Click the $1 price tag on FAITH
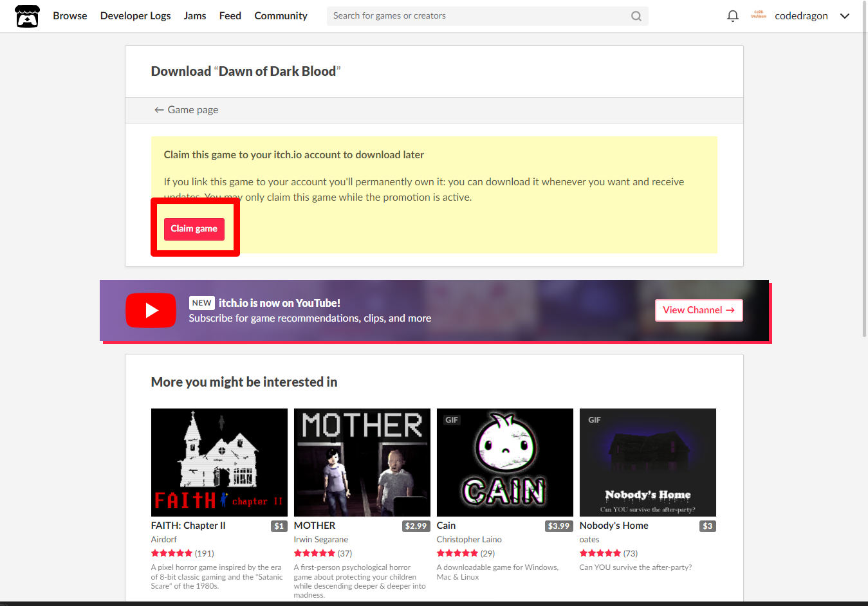 [x=279, y=526]
